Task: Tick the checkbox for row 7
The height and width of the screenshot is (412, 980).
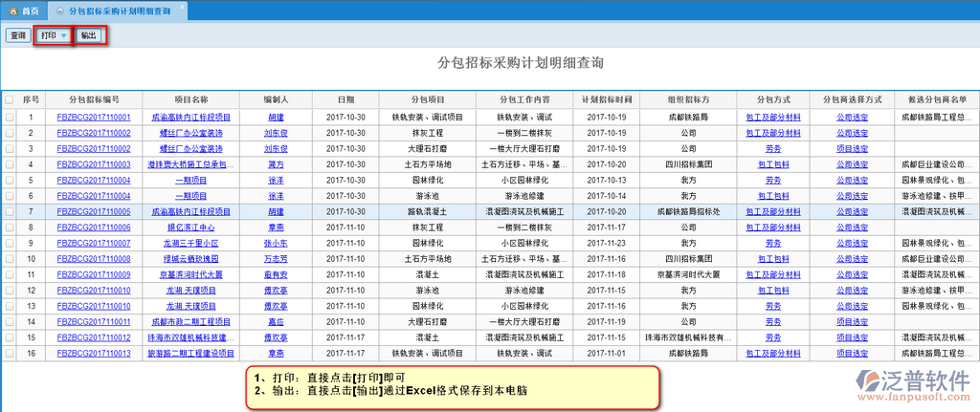Action: click(x=10, y=211)
